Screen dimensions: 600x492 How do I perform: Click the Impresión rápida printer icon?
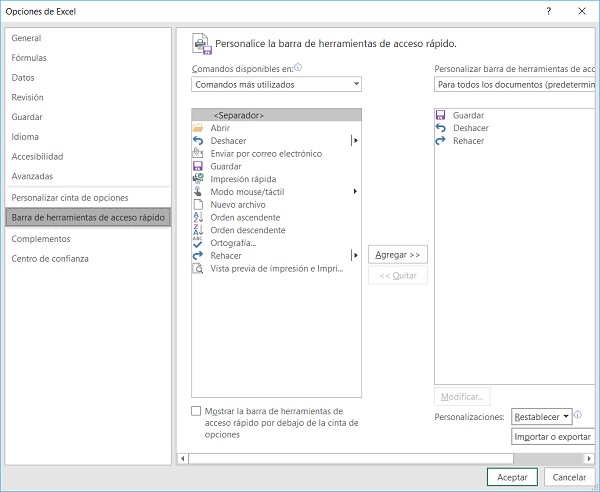pos(198,179)
